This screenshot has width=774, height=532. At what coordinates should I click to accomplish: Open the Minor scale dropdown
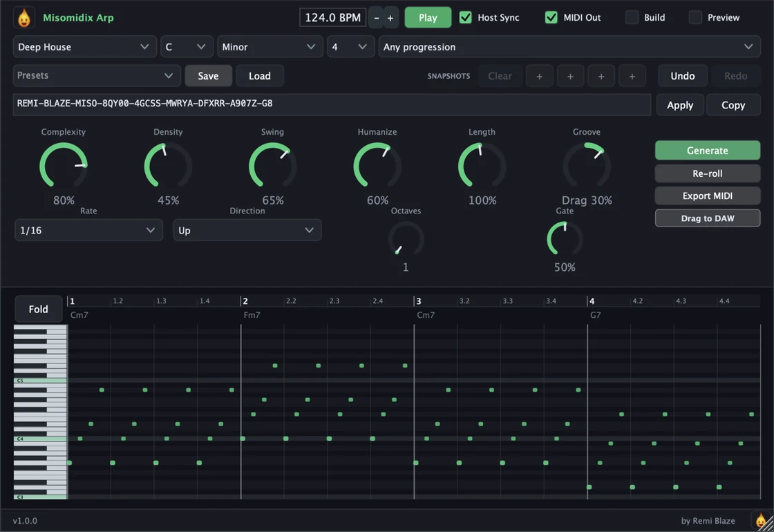[270, 47]
